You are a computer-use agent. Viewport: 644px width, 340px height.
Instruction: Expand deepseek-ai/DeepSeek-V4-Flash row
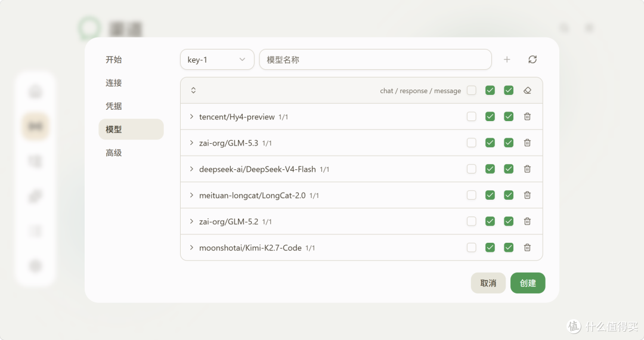click(191, 169)
